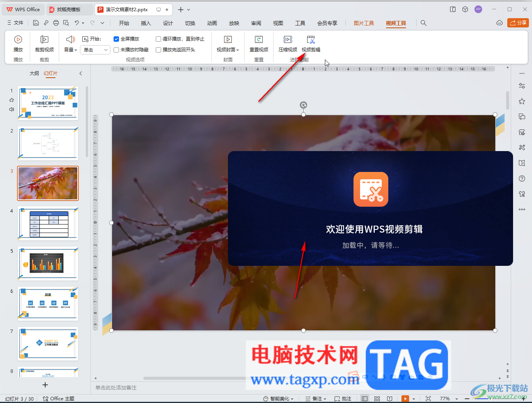Screen dimensions: 532x403
Task: Click the magic wand icon in right sidebar
Action: click(x=522, y=148)
